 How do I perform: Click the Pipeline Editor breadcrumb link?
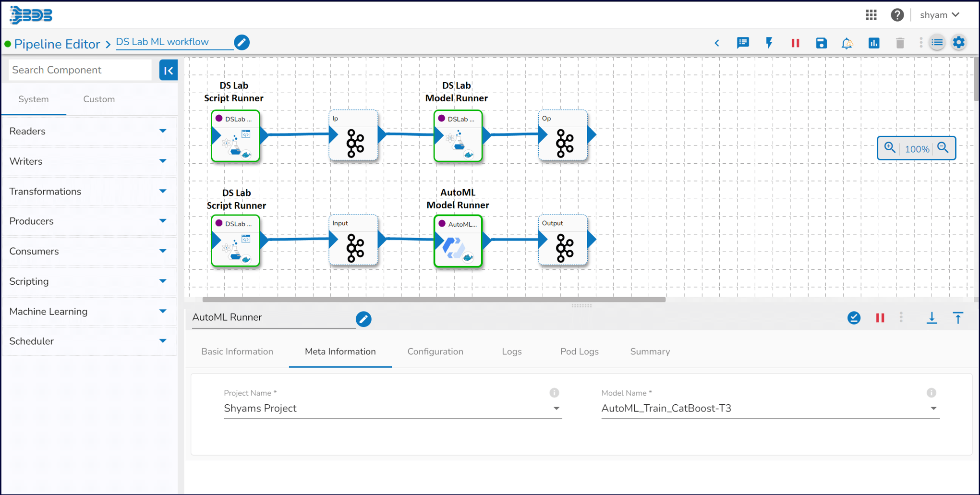(x=57, y=44)
